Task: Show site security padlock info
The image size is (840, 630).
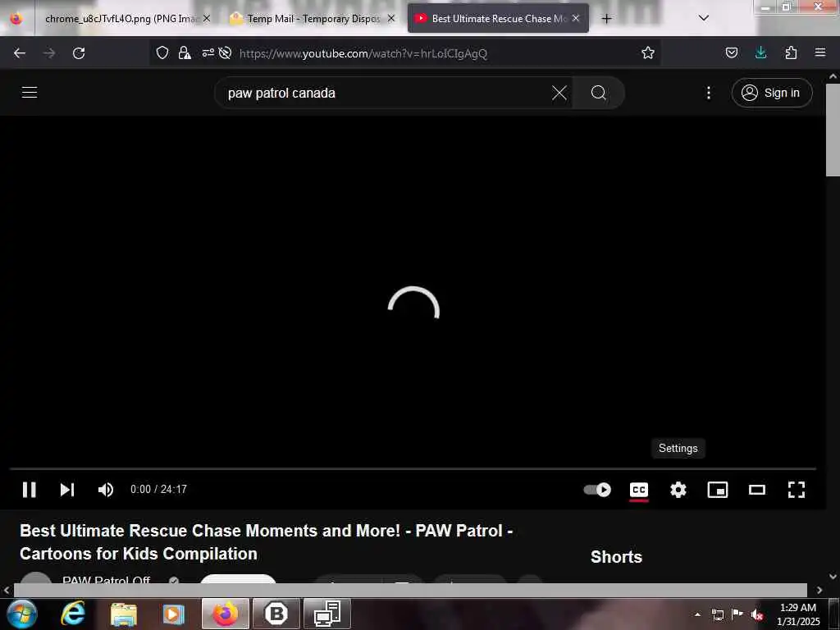Action: point(185,52)
